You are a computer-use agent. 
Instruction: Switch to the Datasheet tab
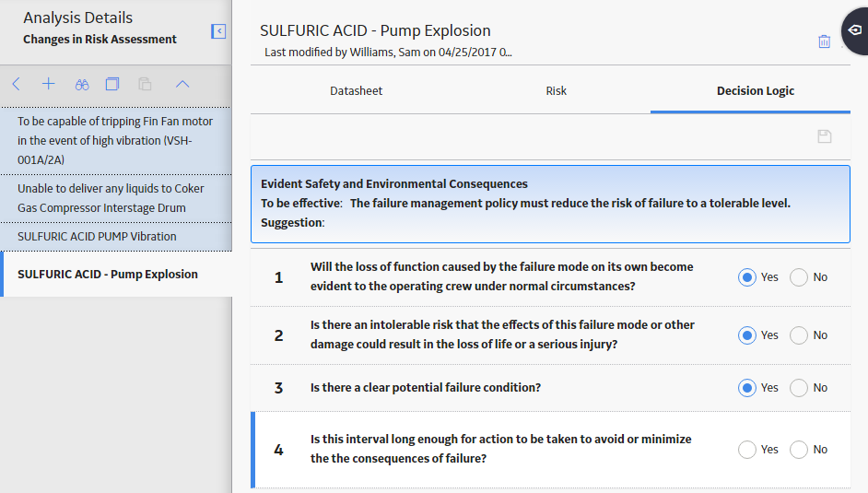(x=356, y=90)
